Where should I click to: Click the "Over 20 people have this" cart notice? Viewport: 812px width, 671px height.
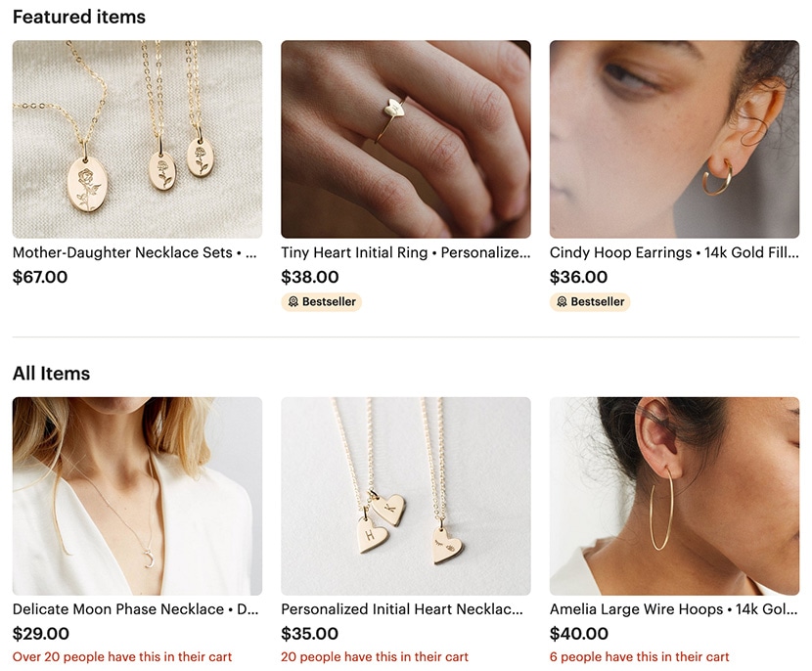pos(122,657)
